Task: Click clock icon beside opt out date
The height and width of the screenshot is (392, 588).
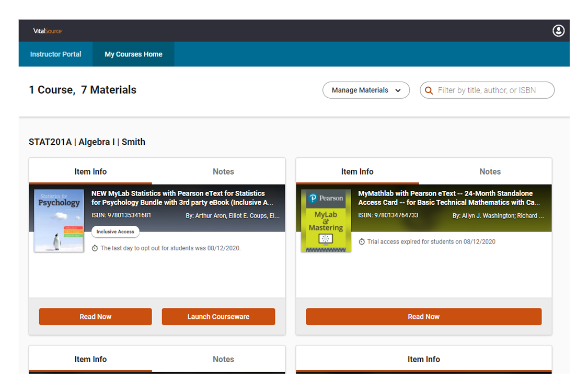Action: point(95,248)
